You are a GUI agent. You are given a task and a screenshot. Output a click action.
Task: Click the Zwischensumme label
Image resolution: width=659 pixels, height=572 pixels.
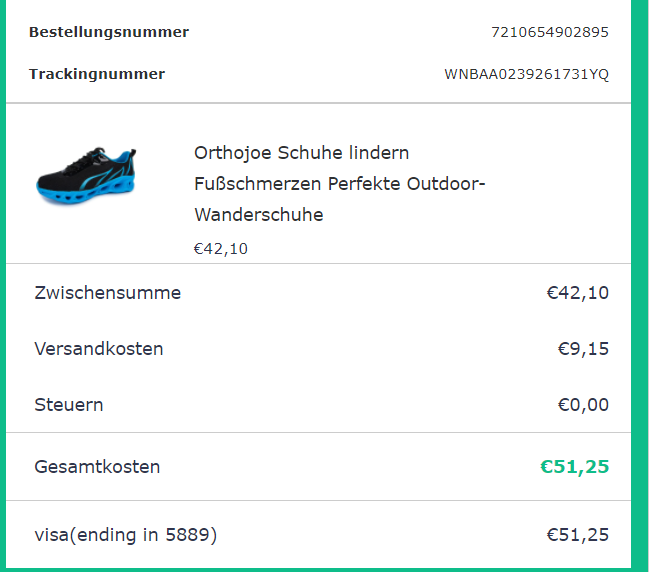tap(108, 293)
